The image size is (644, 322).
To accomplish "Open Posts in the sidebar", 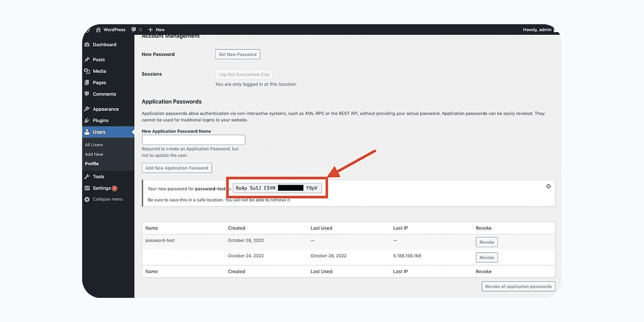I will click(x=99, y=60).
